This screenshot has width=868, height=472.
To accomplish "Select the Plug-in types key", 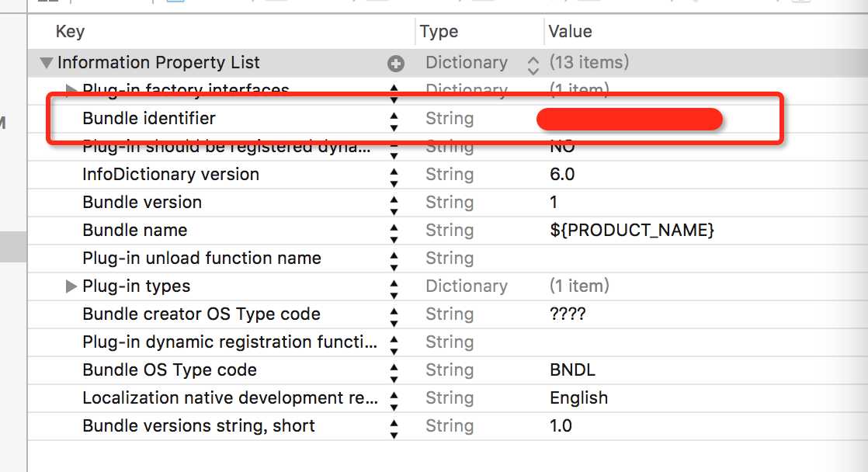I will click(x=136, y=286).
